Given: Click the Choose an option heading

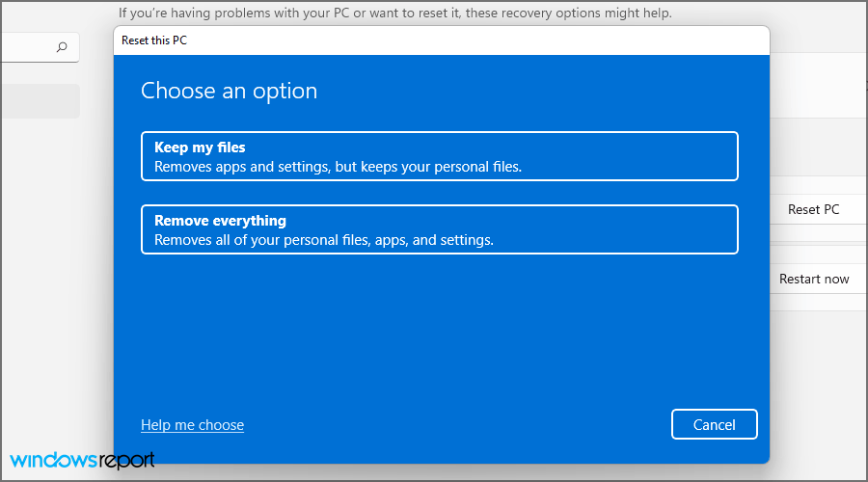Looking at the screenshot, I should tap(229, 91).
